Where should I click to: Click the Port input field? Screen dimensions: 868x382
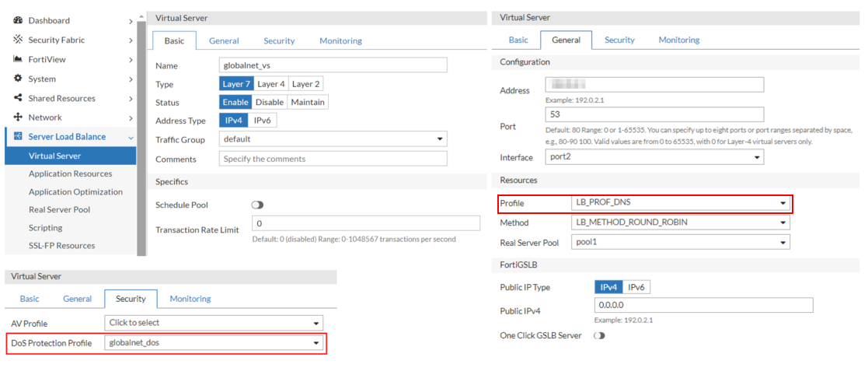(654, 114)
